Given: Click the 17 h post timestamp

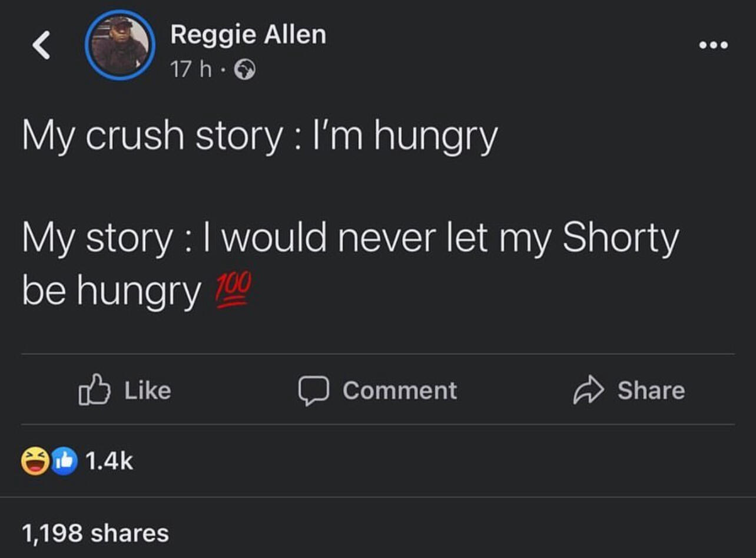Looking at the screenshot, I should click(190, 70).
